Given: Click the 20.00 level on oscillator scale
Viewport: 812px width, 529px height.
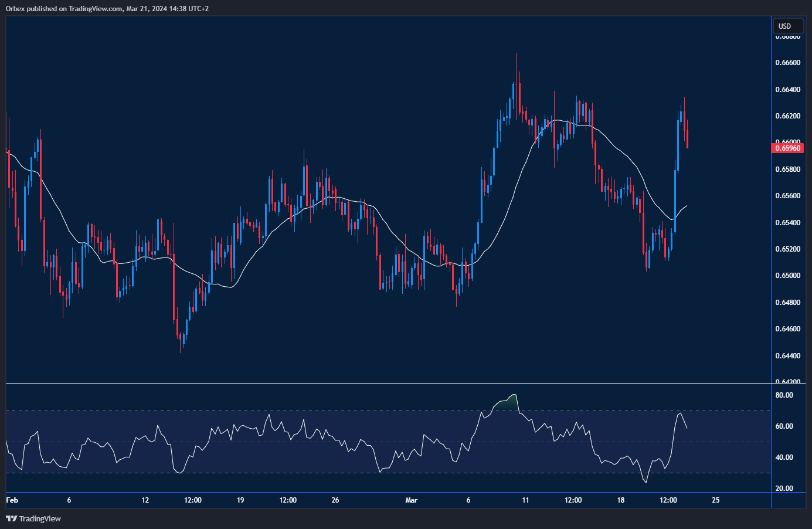Looking at the screenshot, I should [x=784, y=489].
